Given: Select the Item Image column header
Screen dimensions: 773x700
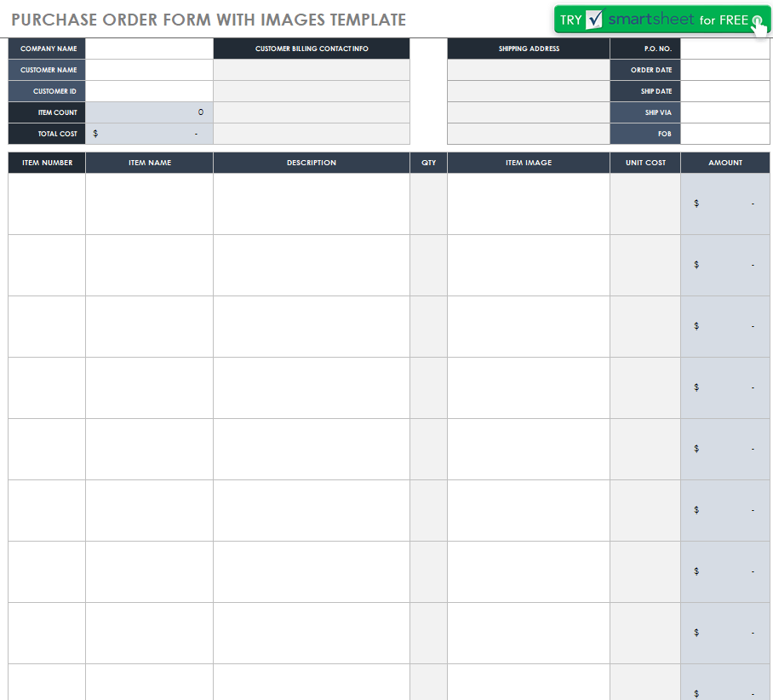Looking at the screenshot, I should [529, 163].
